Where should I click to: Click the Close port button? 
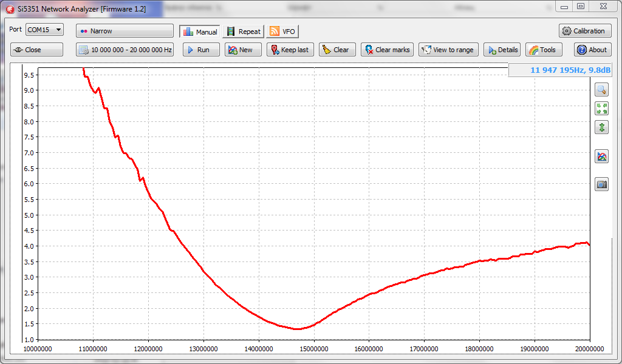[x=36, y=50]
